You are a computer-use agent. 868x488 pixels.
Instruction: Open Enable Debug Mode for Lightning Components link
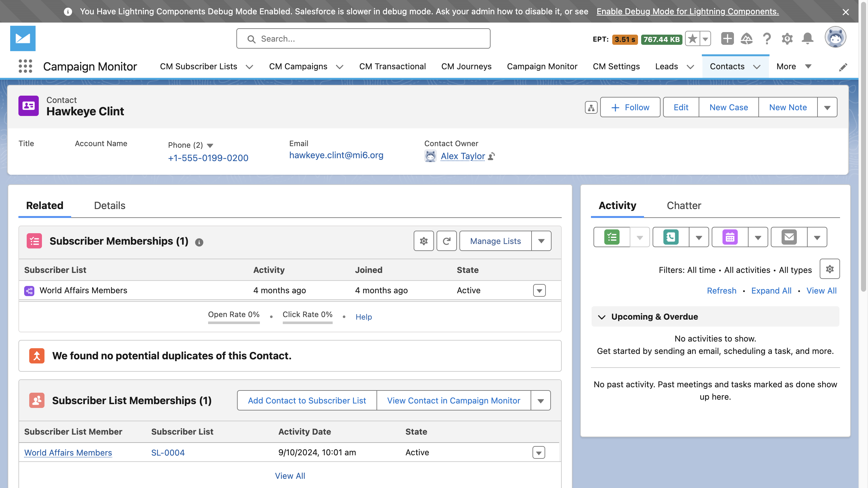pos(688,11)
